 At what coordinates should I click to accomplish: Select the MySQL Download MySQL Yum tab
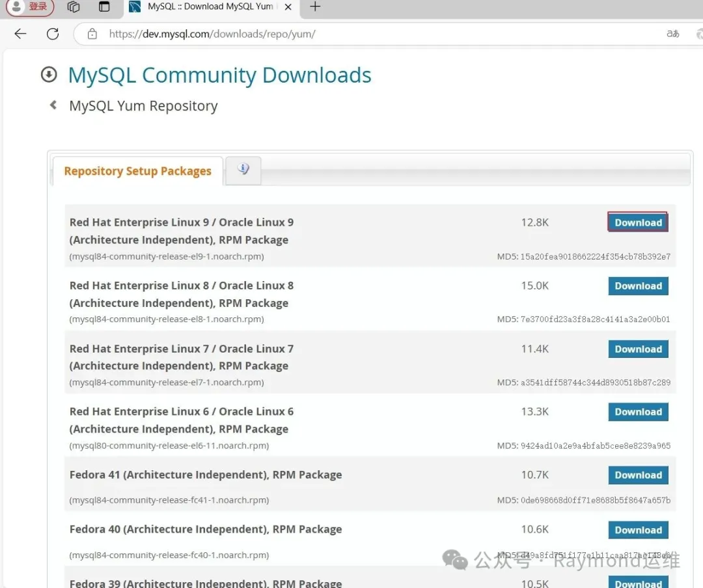pos(211,7)
